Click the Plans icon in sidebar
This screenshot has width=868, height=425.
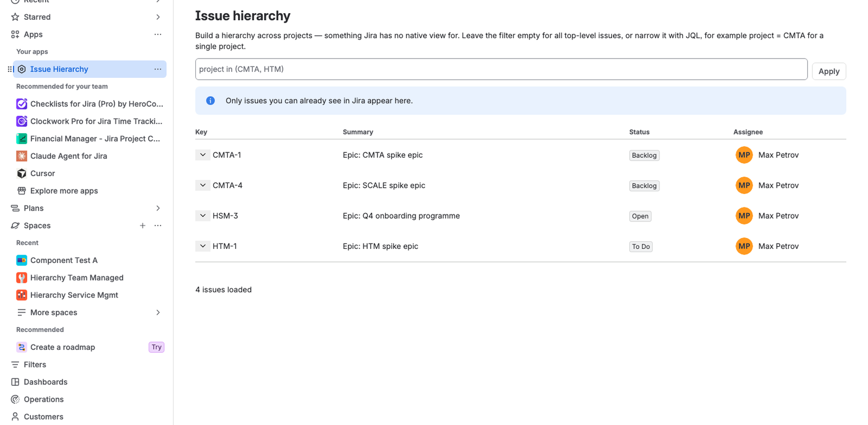(15, 208)
